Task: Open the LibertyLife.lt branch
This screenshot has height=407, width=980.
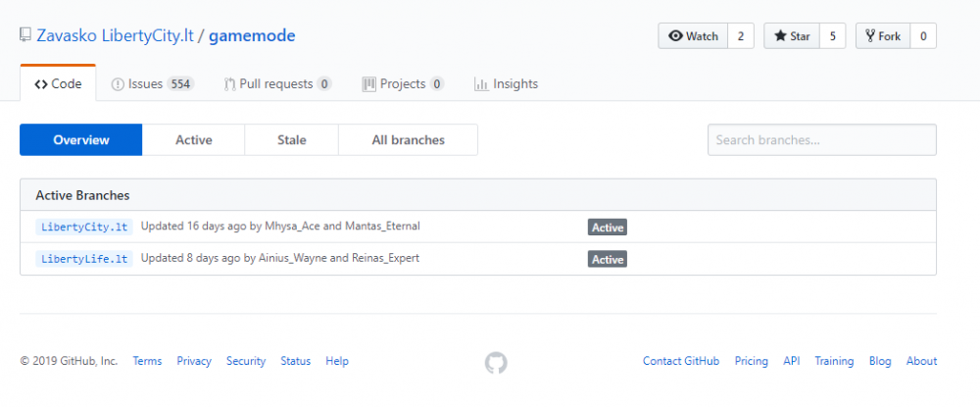Action: 84,259
